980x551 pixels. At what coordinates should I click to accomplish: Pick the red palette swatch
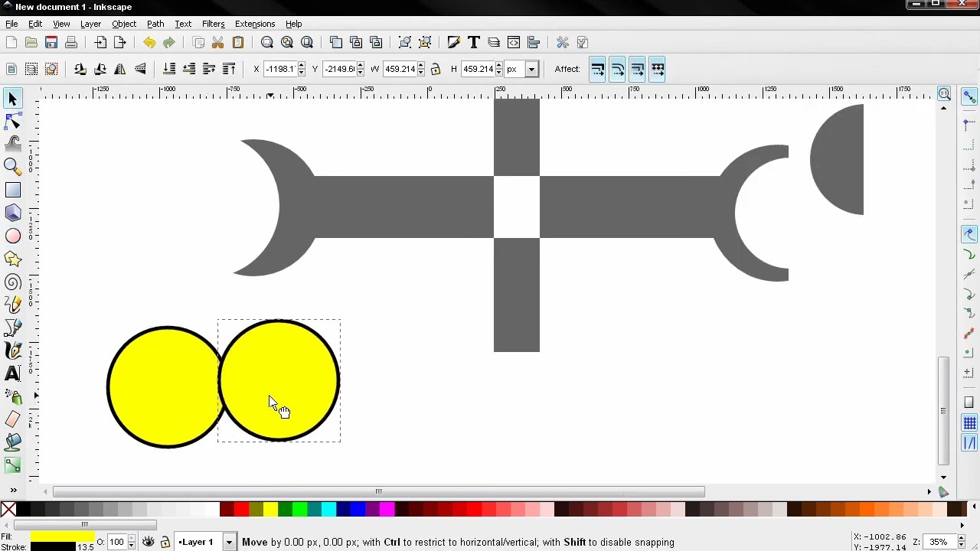pyautogui.click(x=241, y=509)
